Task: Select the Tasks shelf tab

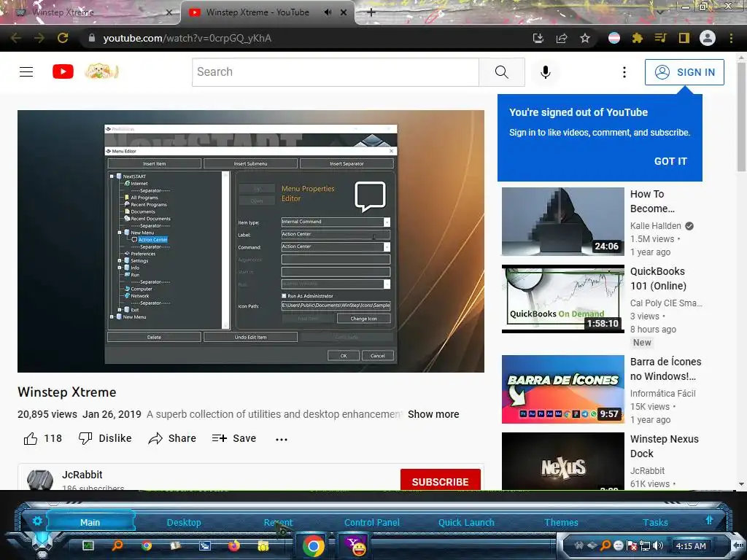Action: 655,522
